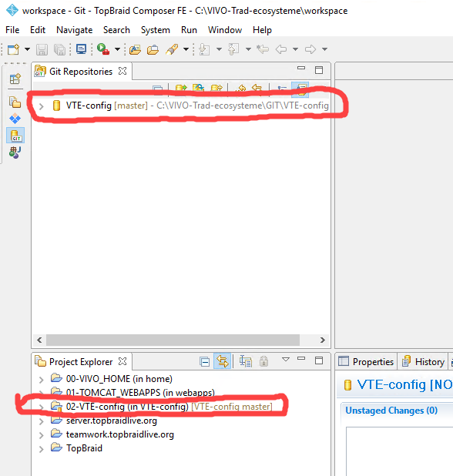Click the Run/launch green play icon in the toolbar
Screen dimensions: 453x476
click(x=103, y=49)
